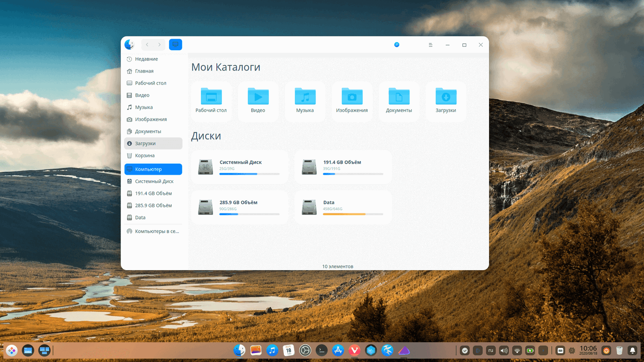This screenshot has width=644, height=362.
Task: Open the file manager hamburger menu
Action: click(430, 45)
